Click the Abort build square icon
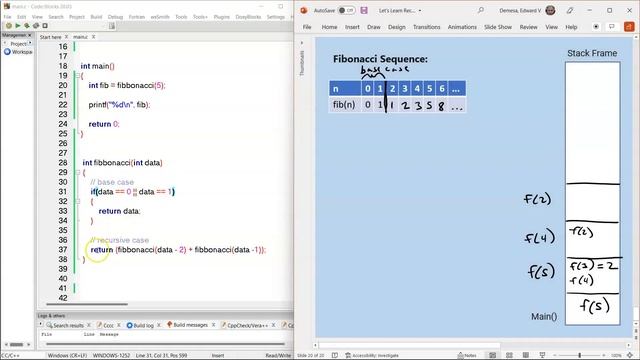 [45, 26]
